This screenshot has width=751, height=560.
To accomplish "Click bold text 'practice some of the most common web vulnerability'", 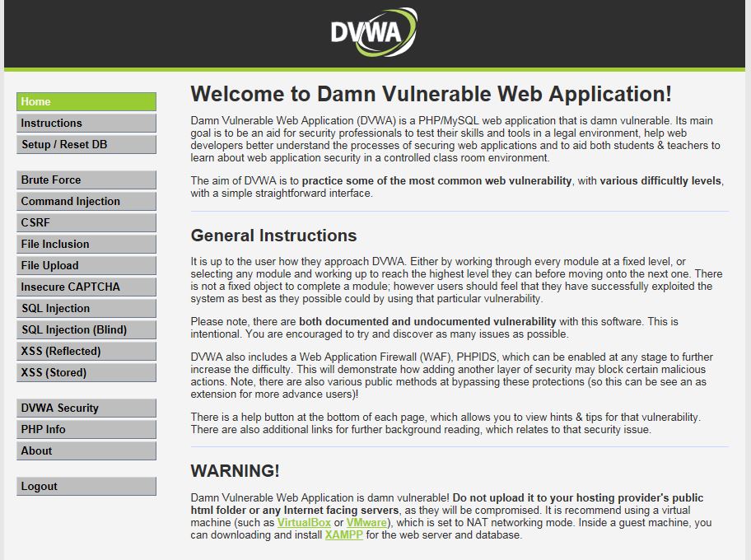I will coord(436,181).
